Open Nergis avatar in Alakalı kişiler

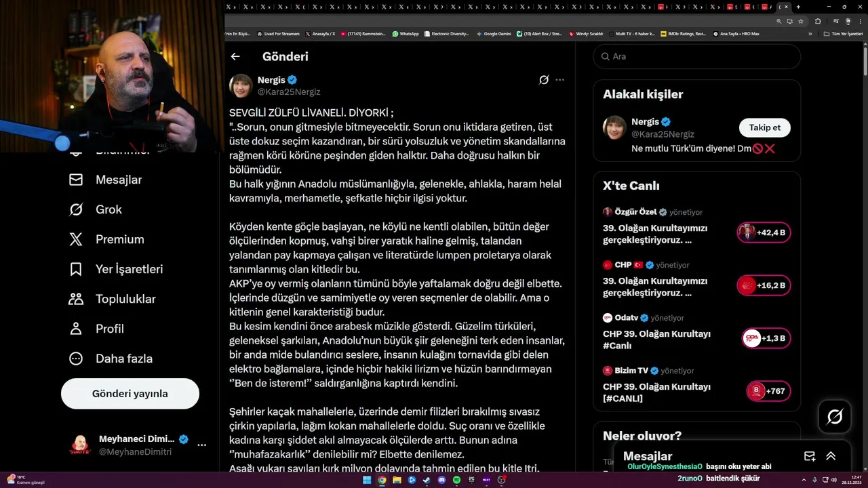click(x=614, y=128)
